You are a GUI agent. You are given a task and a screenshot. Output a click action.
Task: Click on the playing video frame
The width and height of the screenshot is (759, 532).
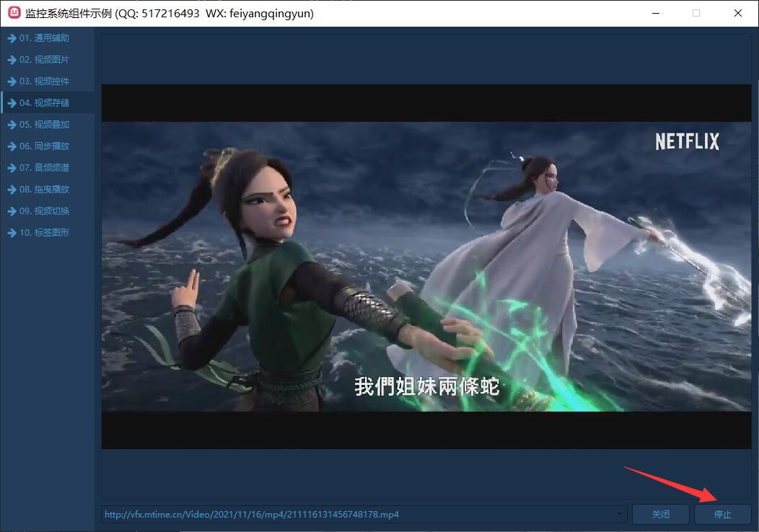(426, 267)
